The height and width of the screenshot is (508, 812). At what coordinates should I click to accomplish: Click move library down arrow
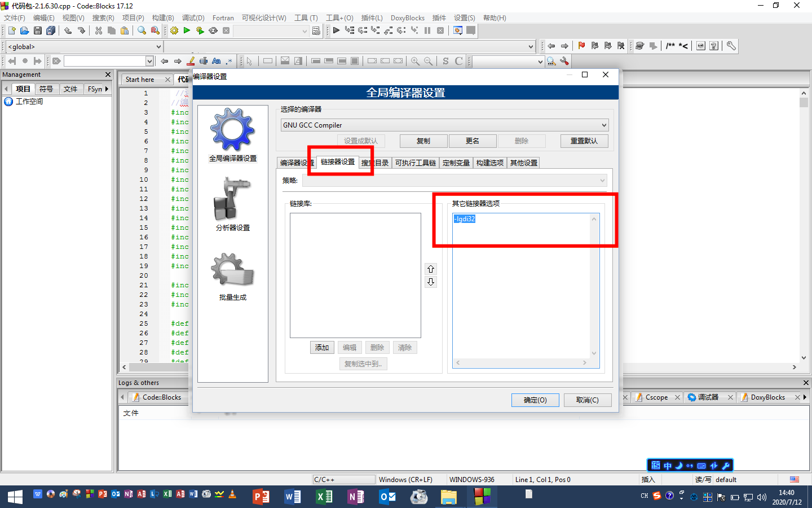click(431, 282)
